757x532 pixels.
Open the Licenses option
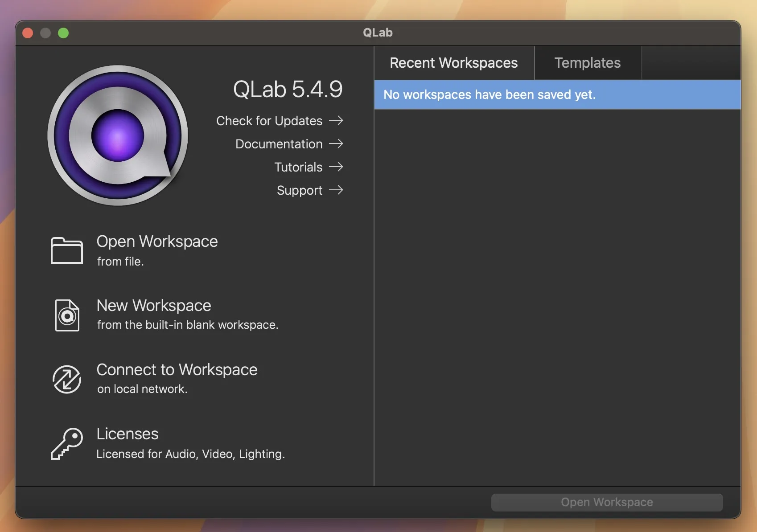pyautogui.click(x=128, y=434)
